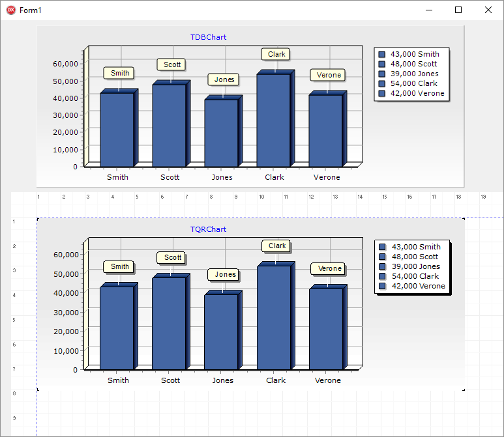Click the Clark bar in the TDBChart
Viewport: 504px width, 437px height.
274,120
